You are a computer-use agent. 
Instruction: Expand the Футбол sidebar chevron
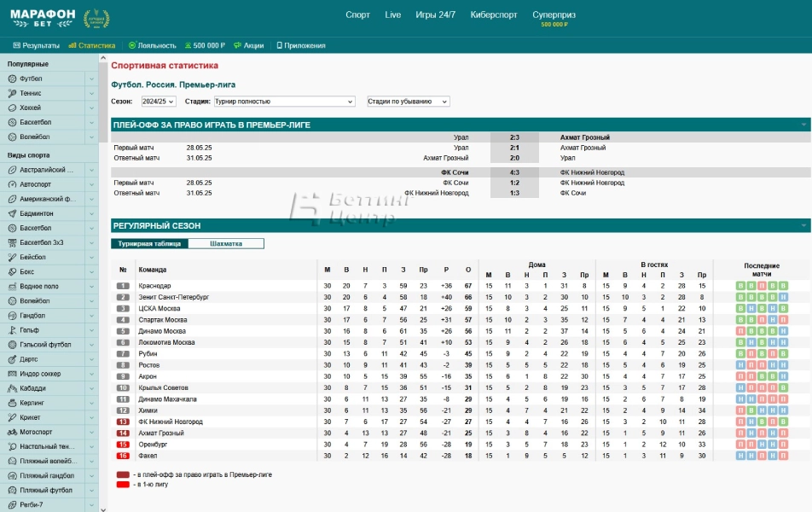(91, 79)
